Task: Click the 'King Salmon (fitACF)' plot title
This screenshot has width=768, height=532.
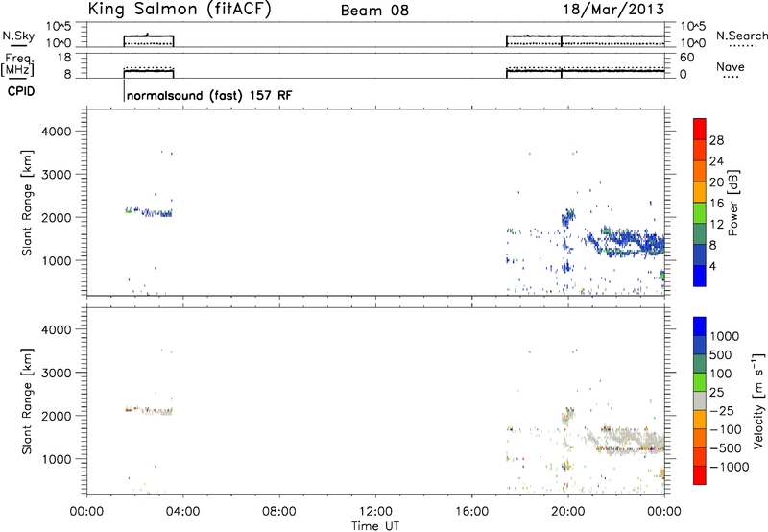Action: click(x=180, y=10)
